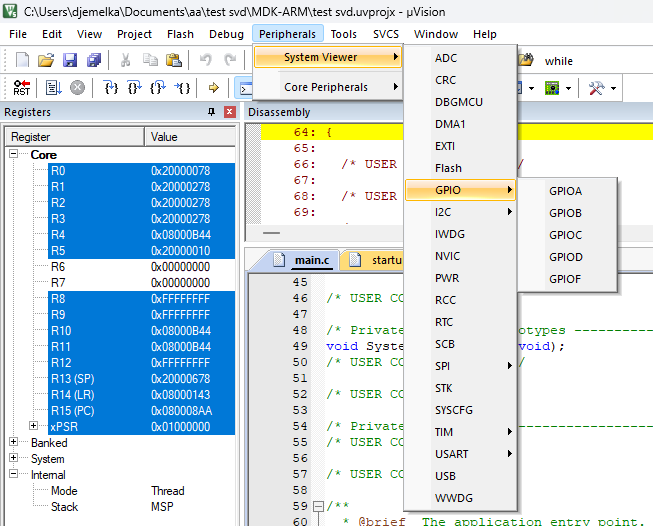
Task: Open the I2C submenu
Action: click(x=460, y=212)
